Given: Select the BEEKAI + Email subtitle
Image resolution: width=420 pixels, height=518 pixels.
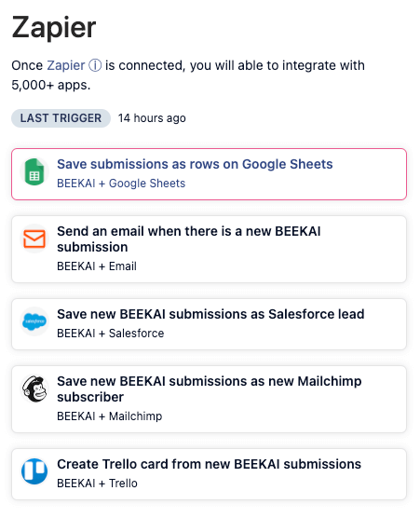Looking at the screenshot, I should [97, 266].
